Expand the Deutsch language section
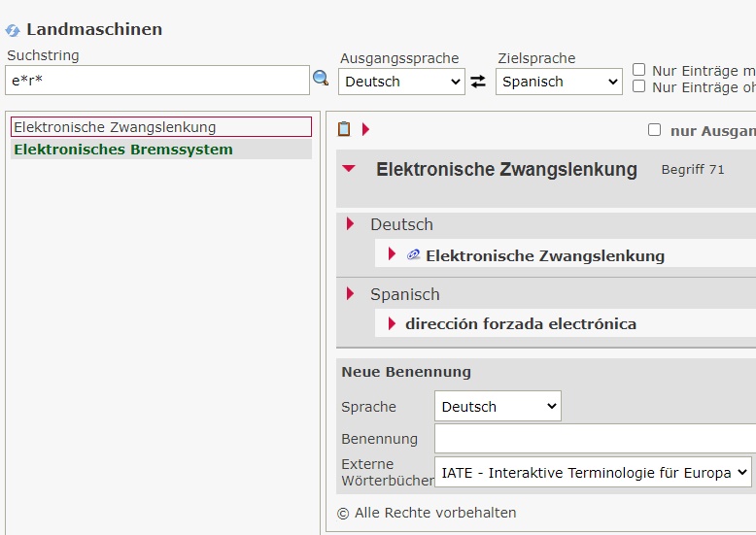Screen dimensions: 756x535 coord(351,224)
